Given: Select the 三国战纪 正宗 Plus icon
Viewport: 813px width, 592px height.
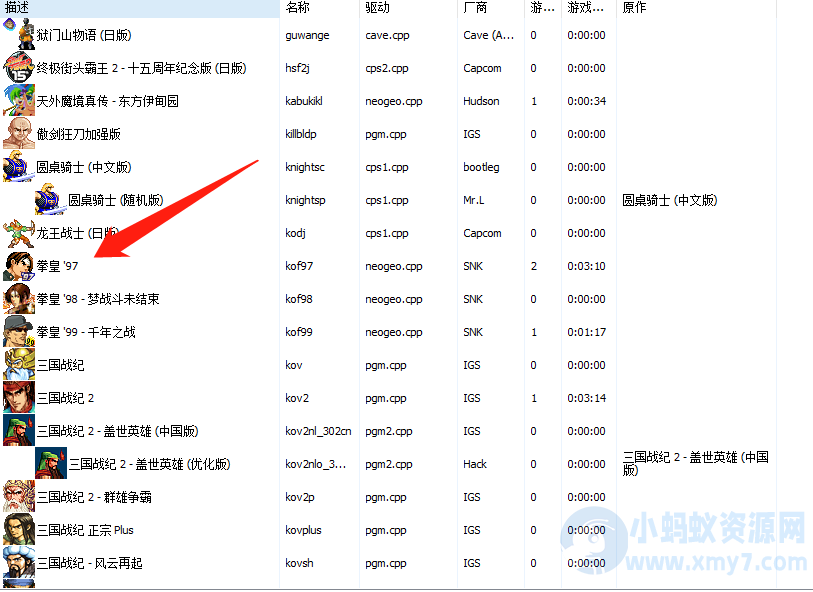Looking at the screenshot, I should coord(19,530).
